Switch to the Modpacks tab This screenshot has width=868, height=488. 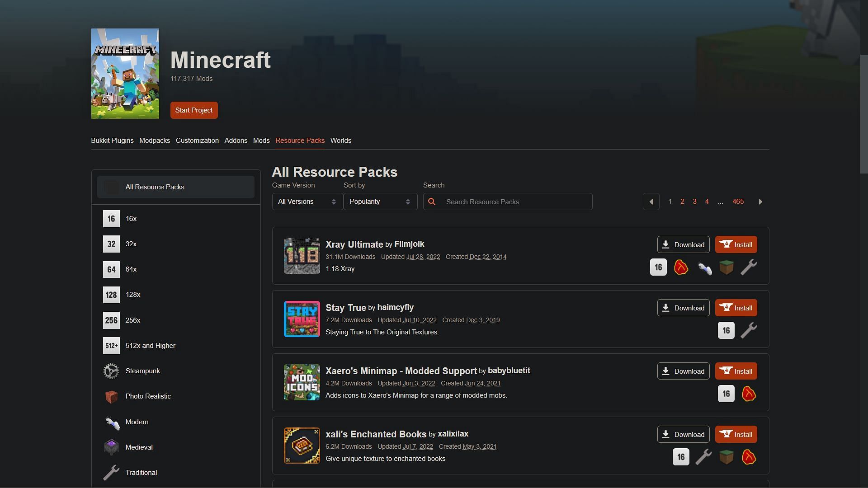point(155,141)
